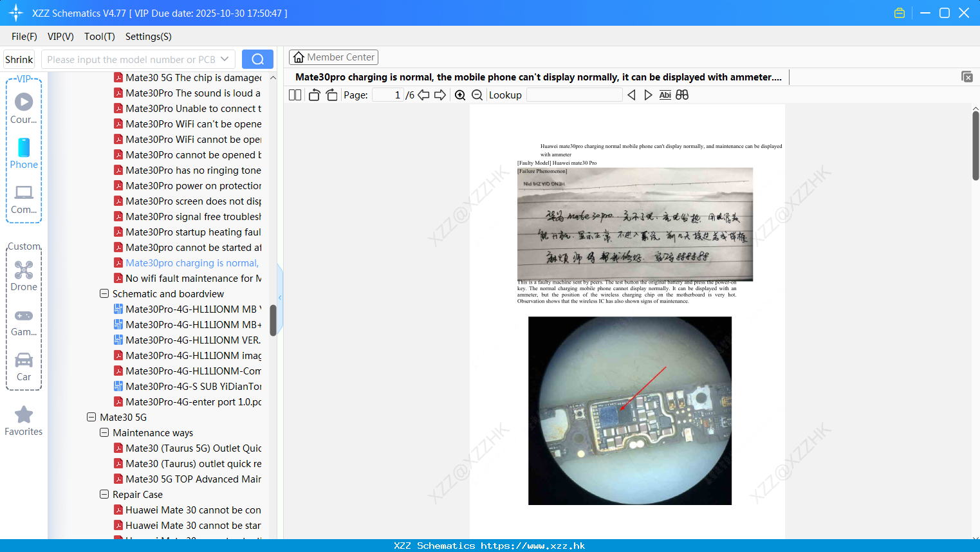This screenshot has width=980, height=552.
Task: Click the handwritten note image
Action: click(x=635, y=225)
